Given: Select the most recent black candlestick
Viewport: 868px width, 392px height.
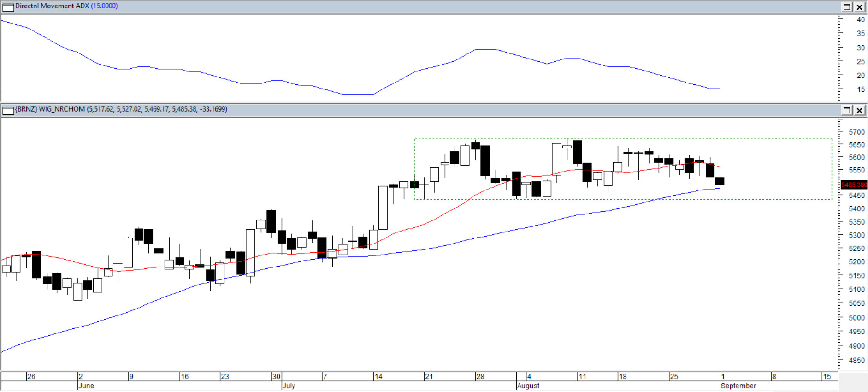Looking at the screenshot, I should 720,181.
